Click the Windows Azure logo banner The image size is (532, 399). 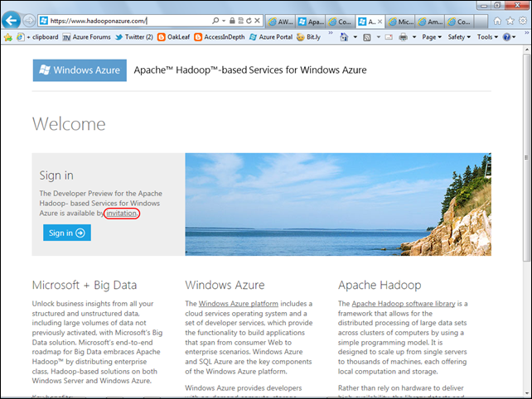point(80,70)
